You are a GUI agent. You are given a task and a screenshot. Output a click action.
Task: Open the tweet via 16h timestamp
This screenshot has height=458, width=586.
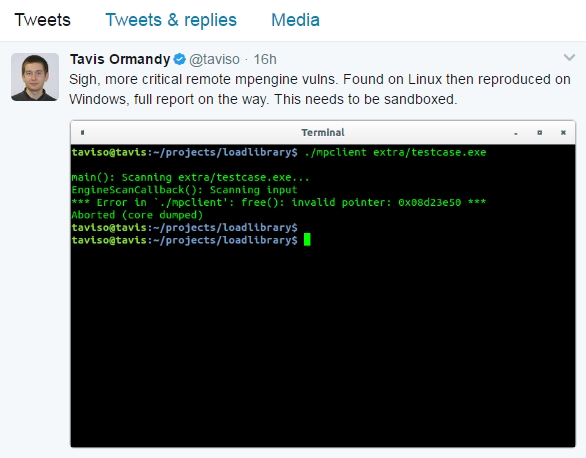click(265, 59)
